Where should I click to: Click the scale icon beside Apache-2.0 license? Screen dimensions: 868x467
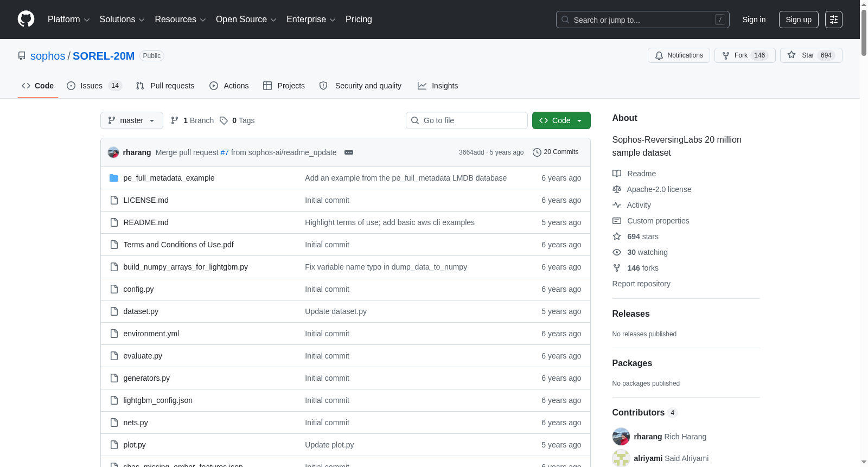point(617,189)
